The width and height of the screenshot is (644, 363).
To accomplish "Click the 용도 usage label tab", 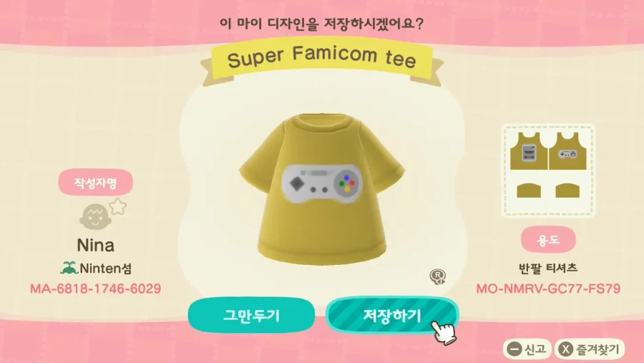I will tap(548, 239).
